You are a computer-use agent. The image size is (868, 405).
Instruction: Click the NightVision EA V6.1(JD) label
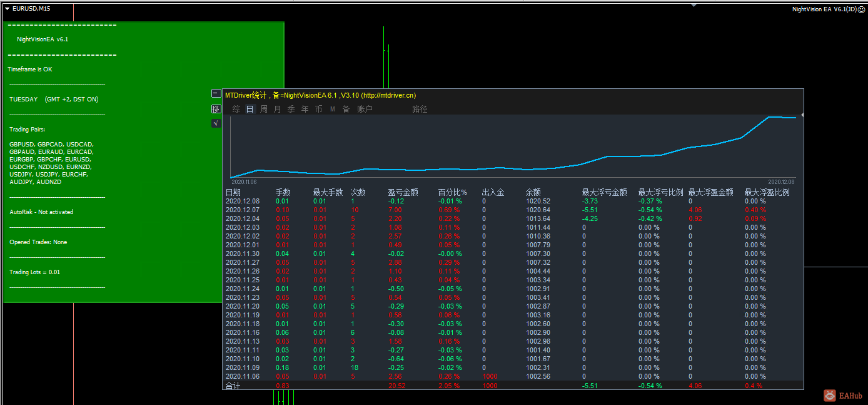point(824,9)
